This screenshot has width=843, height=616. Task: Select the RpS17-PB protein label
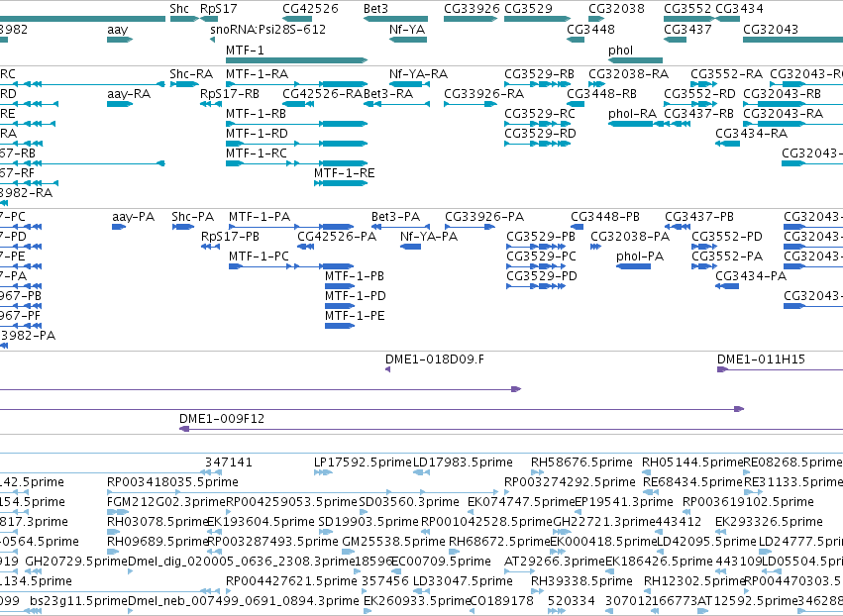[x=230, y=237]
